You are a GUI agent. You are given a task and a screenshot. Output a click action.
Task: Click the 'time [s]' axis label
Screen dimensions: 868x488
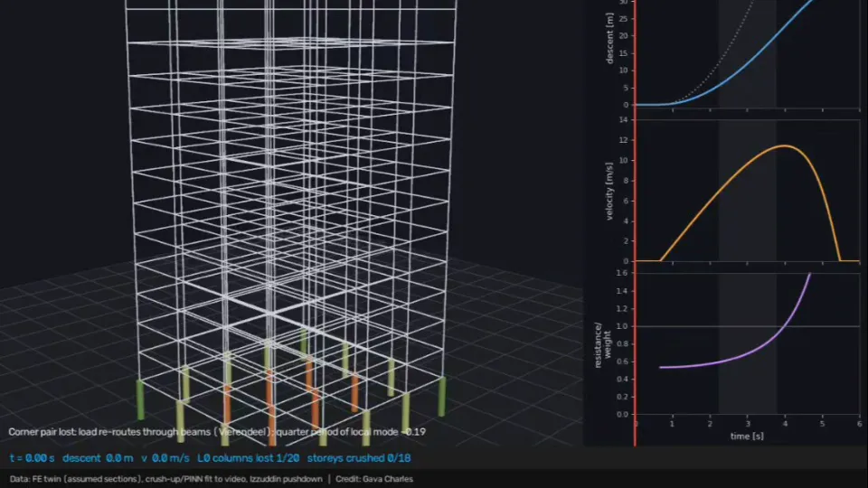point(747,436)
